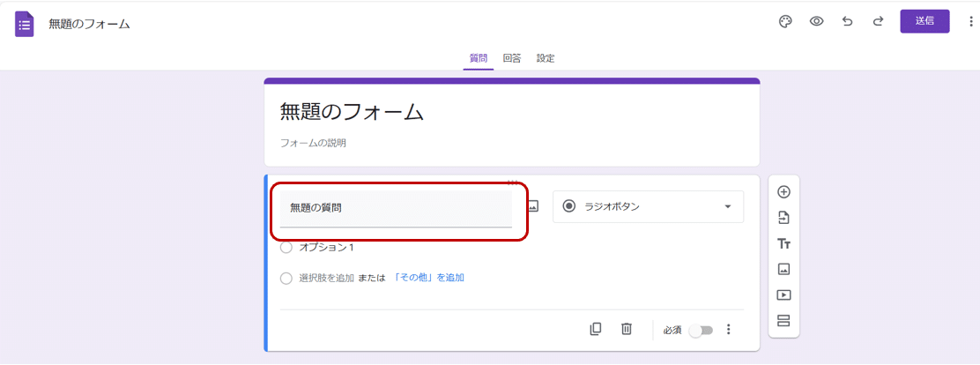Screen dimensions: 980x365
Task: Open the question's more options menu
Action: (x=729, y=330)
